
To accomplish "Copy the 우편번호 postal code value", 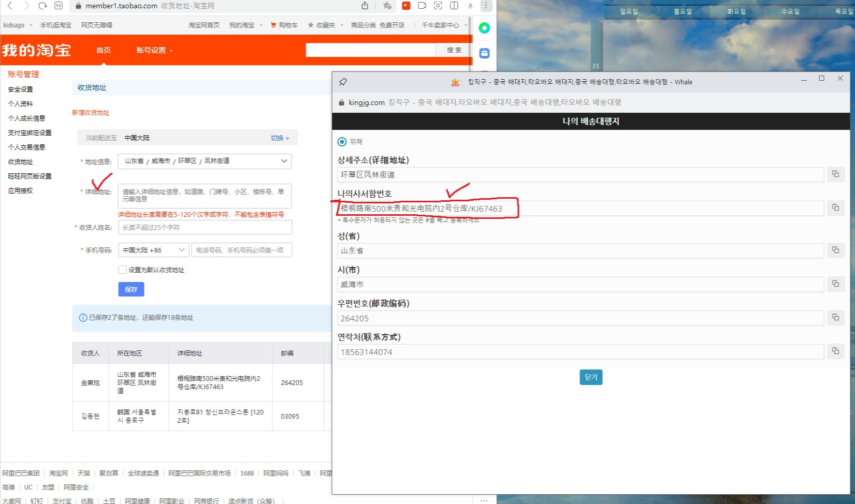I will click(835, 317).
